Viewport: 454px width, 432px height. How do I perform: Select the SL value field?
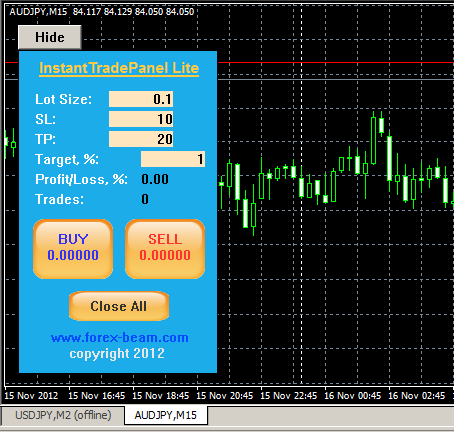pos(141,119)
